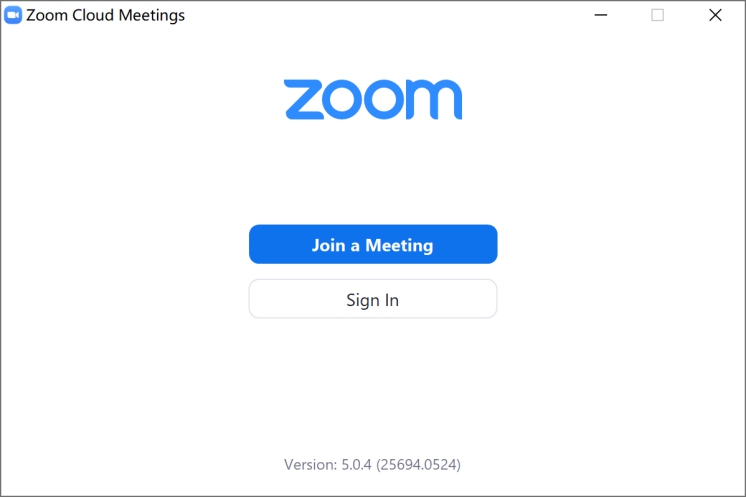The width and height of the screenshot is (746, 498).
Task: Click the word 'Version:' at the bottom
Action: 311,465
